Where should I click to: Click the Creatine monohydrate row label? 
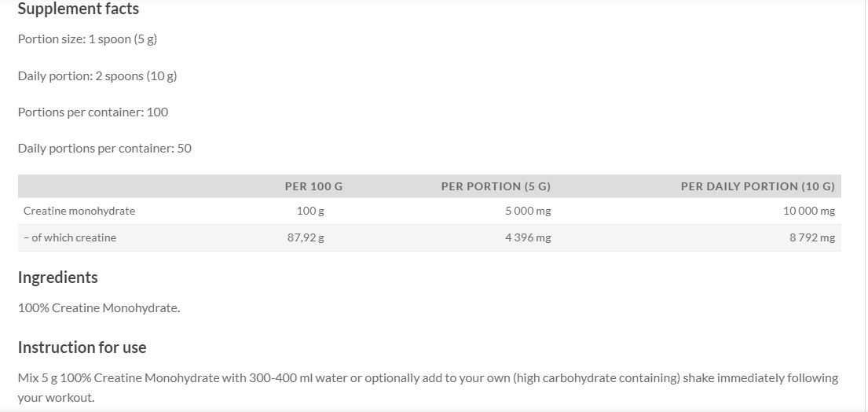[79, 211]
